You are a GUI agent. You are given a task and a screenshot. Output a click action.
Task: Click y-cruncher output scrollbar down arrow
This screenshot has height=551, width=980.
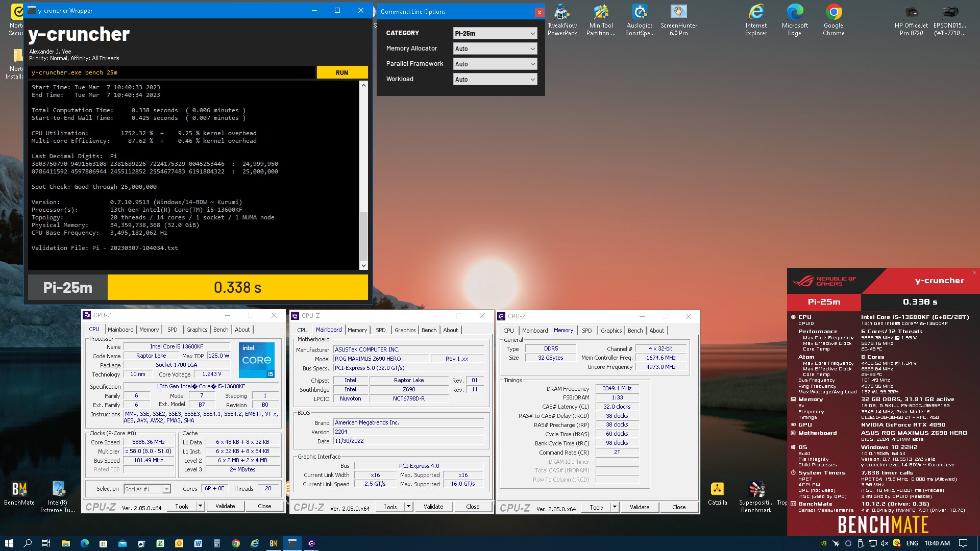363,265
